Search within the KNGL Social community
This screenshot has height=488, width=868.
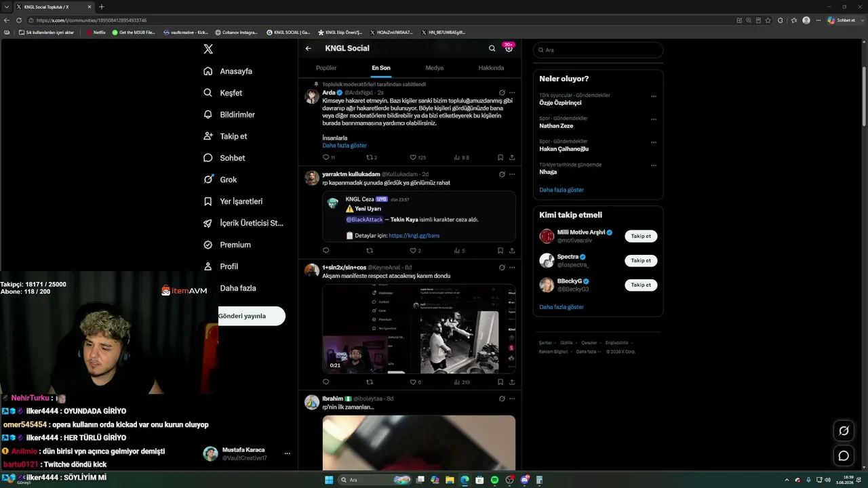pyautogui.click(x=492, y=48)
